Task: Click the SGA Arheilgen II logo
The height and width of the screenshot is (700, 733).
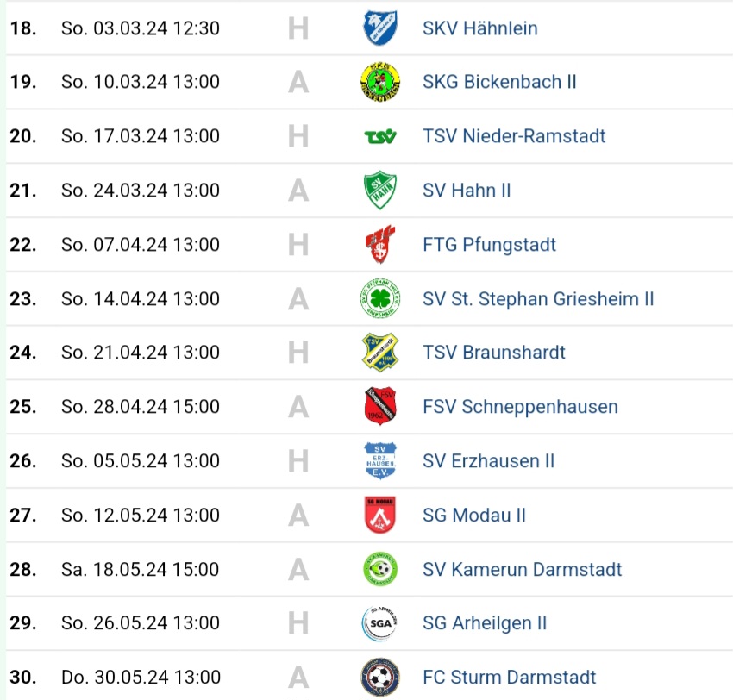Action: click(379, 623)
